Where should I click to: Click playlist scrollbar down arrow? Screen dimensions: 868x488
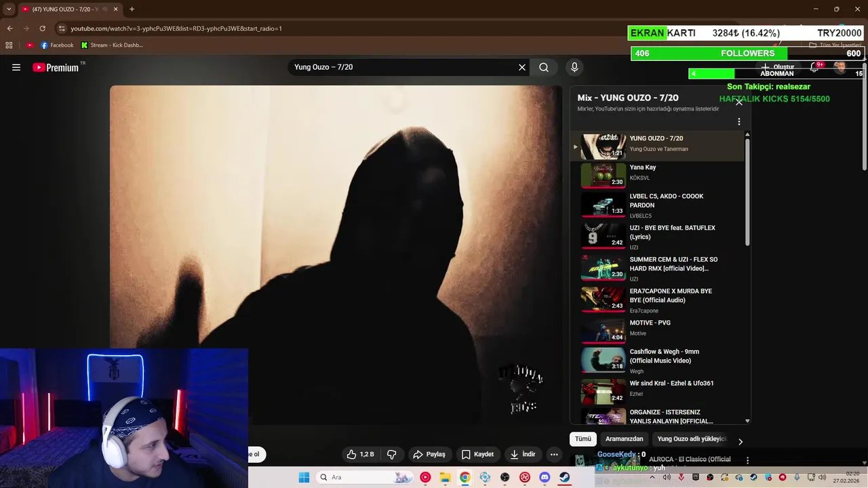(x=747, y=421)
